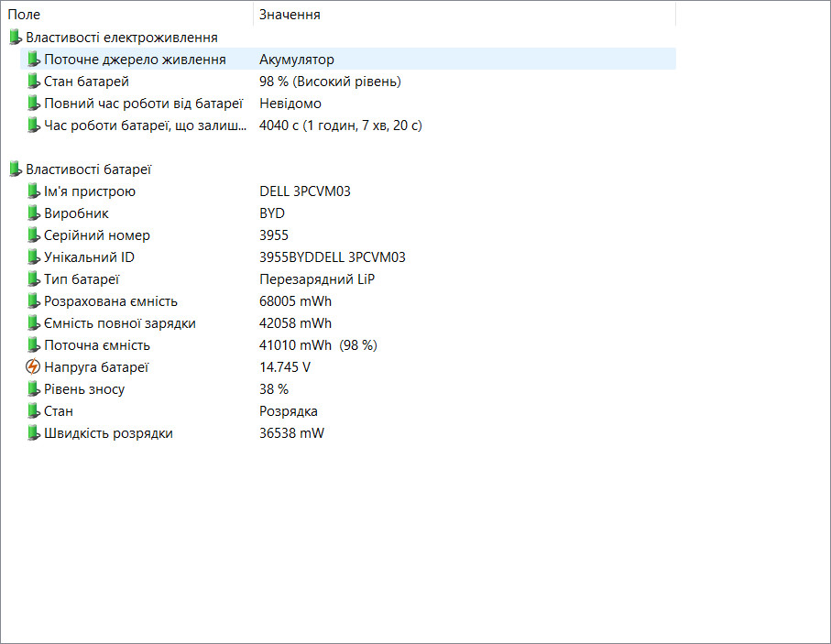
Task: Click the icon beside Рівень зносу
Action: [x=33, y=389]
